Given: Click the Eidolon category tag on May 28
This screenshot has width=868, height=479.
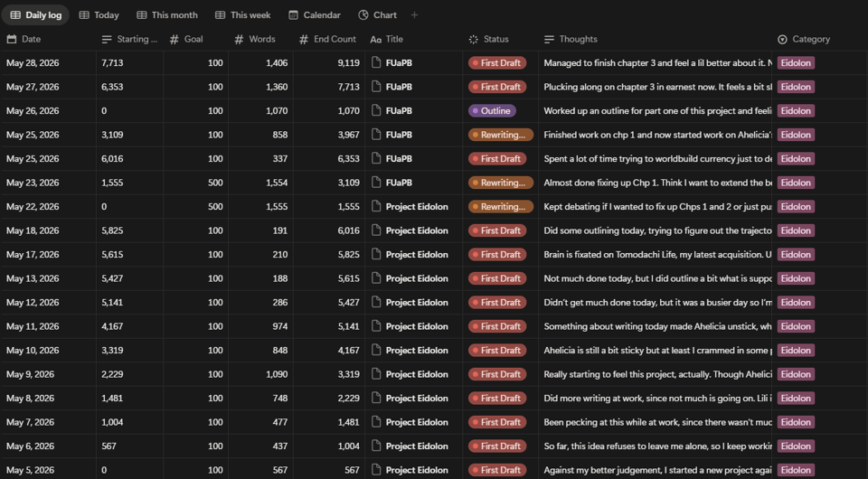Looking at the screenshot, I should tap(796, 62).
